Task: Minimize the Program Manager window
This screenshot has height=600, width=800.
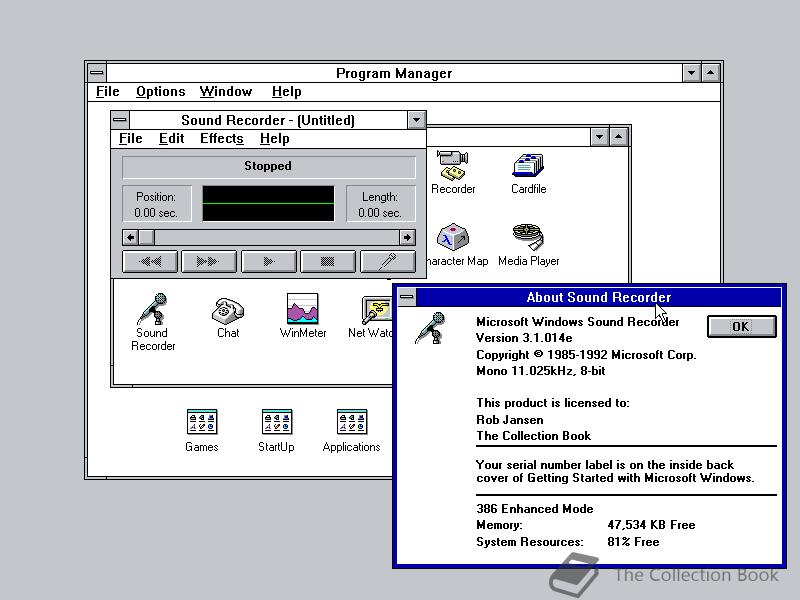Action: click(691, 73)
